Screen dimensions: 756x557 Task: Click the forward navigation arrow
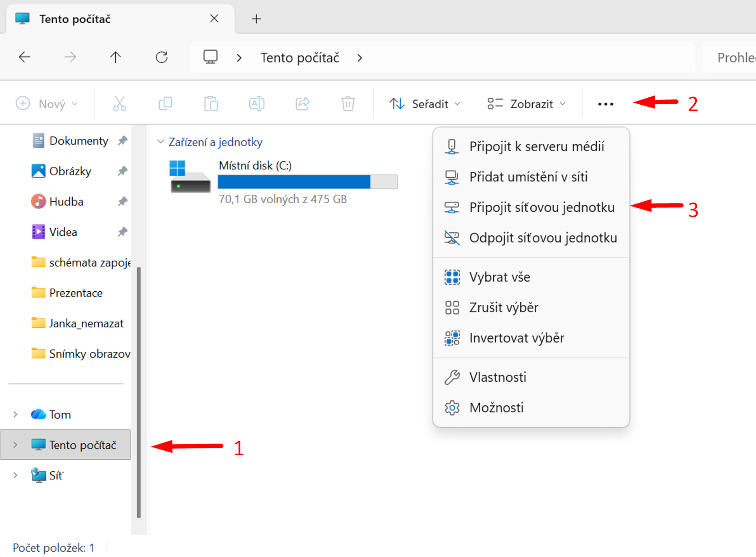tap(70, 57)
